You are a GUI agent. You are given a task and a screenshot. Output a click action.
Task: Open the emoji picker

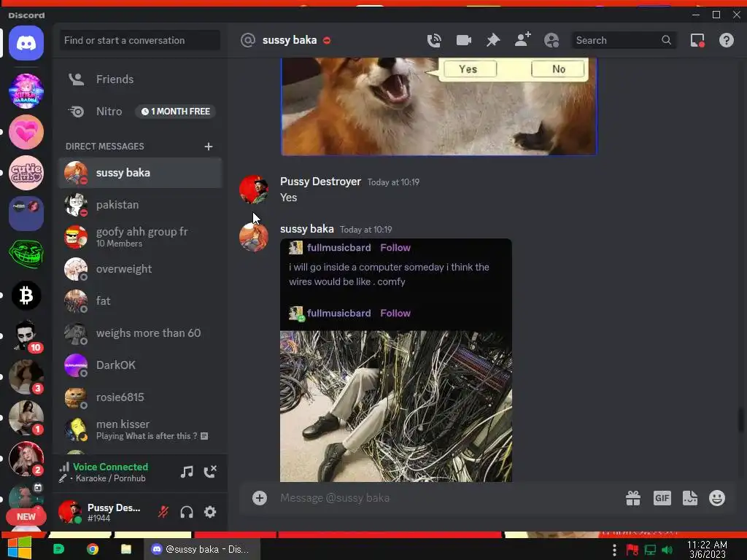(x=717, y=498)
